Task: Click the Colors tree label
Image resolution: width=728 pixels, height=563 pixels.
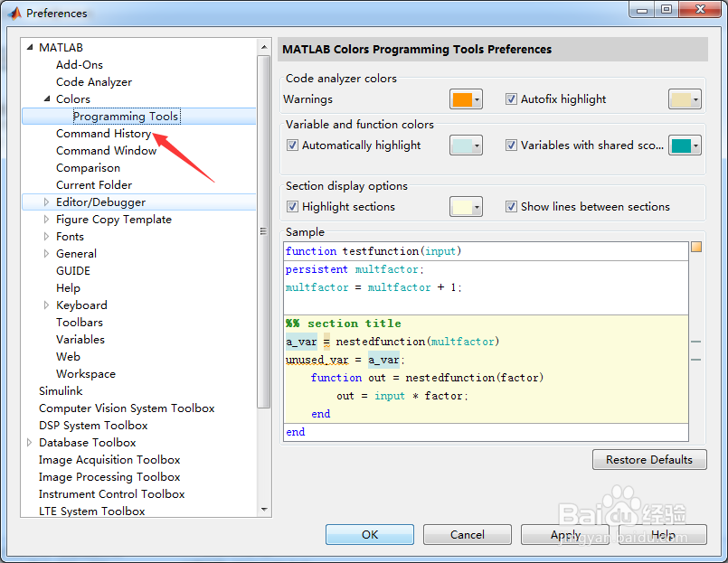Action: 73,99
